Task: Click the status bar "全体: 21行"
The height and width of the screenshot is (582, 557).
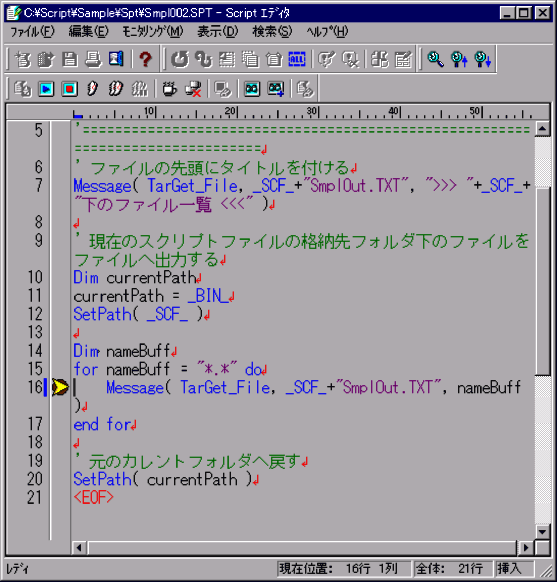Action: click(x=452, y=568)
